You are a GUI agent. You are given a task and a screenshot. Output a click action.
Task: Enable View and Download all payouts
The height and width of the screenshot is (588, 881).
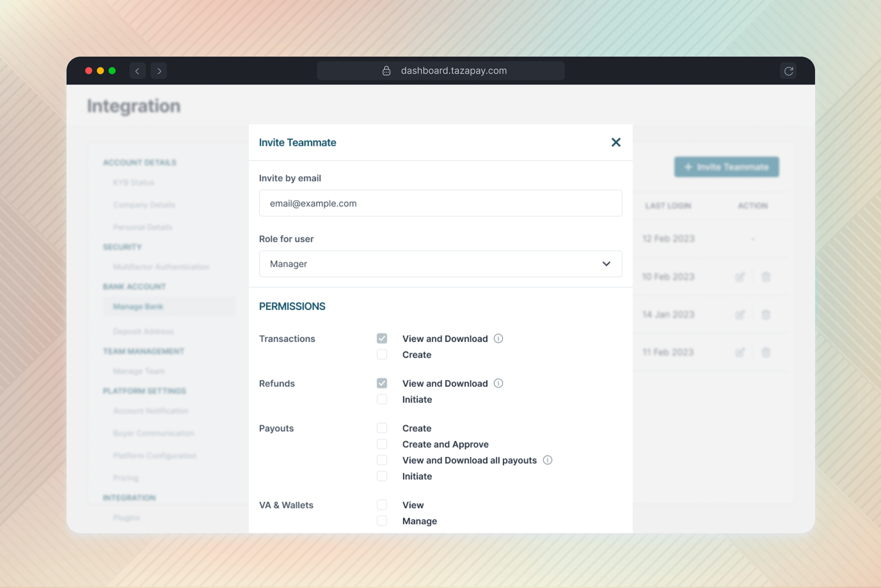[382, 460]
